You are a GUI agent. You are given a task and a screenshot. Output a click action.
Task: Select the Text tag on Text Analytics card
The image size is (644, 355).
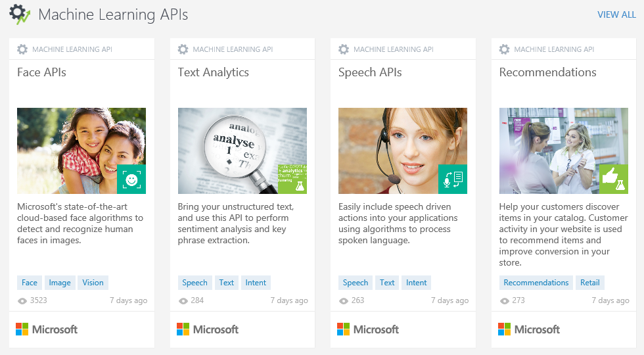tap(226, 283)
